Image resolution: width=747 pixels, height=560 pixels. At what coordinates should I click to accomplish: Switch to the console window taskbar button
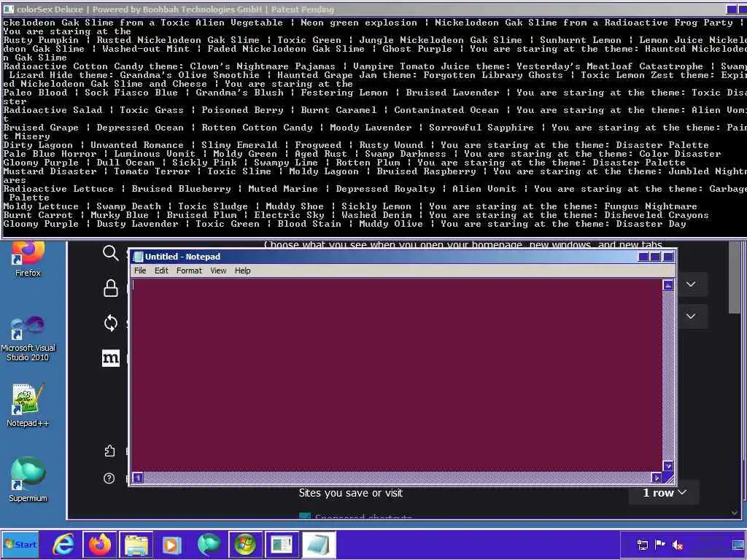[282, 545]
